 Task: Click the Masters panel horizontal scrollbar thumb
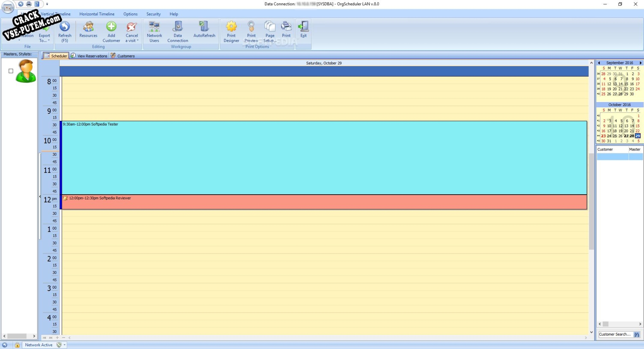pos(17,336)
